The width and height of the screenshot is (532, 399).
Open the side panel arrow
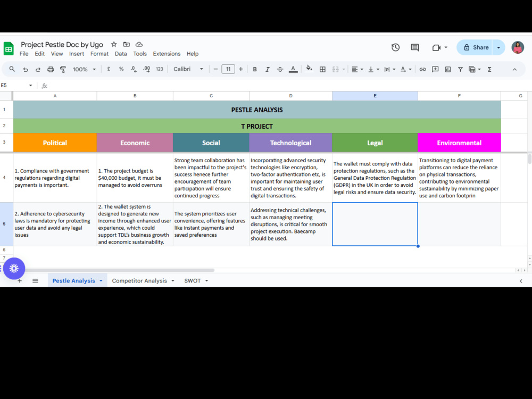pyautogui.click(x=521, y=281)
